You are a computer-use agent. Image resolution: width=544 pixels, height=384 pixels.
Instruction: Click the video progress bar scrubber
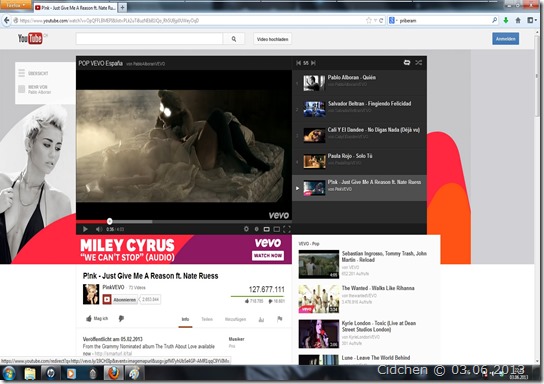[109, 221]
